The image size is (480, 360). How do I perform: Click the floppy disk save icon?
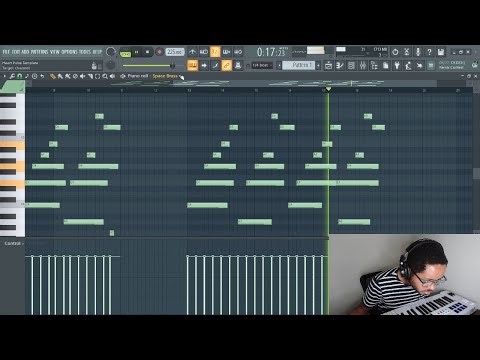pos(441,52)
